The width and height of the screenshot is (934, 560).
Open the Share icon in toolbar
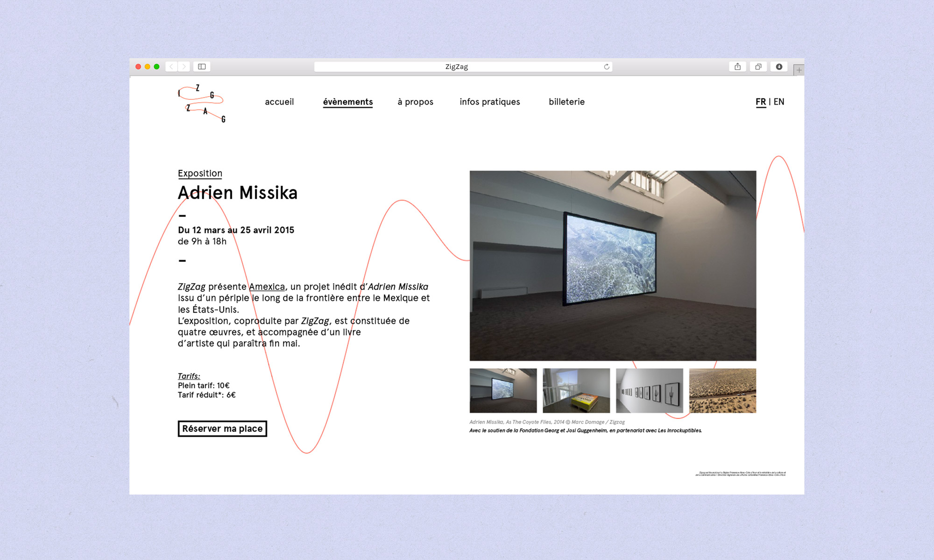coord(737,67)
